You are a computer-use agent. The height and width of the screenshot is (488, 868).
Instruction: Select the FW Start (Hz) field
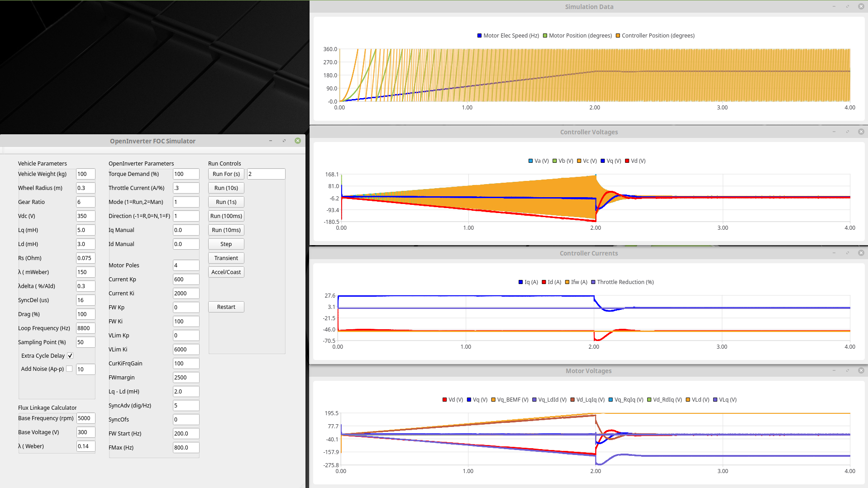click(186, 434)
